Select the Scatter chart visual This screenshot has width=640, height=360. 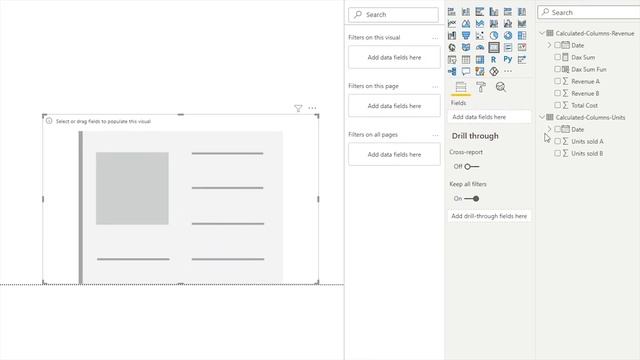[480, 36]
